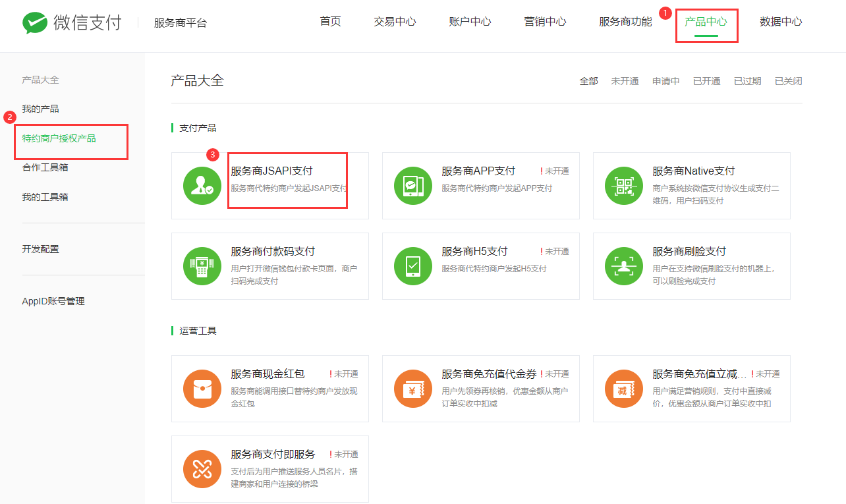
Task: Open the 服务商Native支付 product title
Action: [x=694, y=171]
